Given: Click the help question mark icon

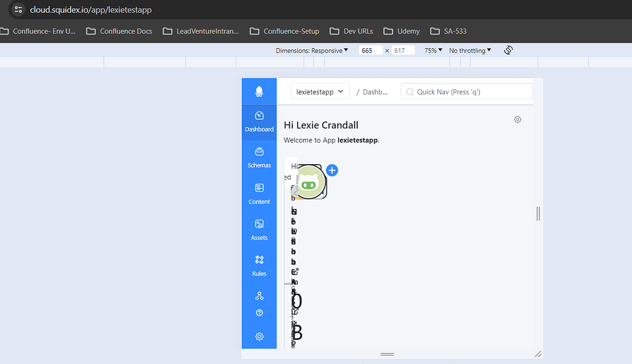Looking at the screenshot, I should (259, 312).
